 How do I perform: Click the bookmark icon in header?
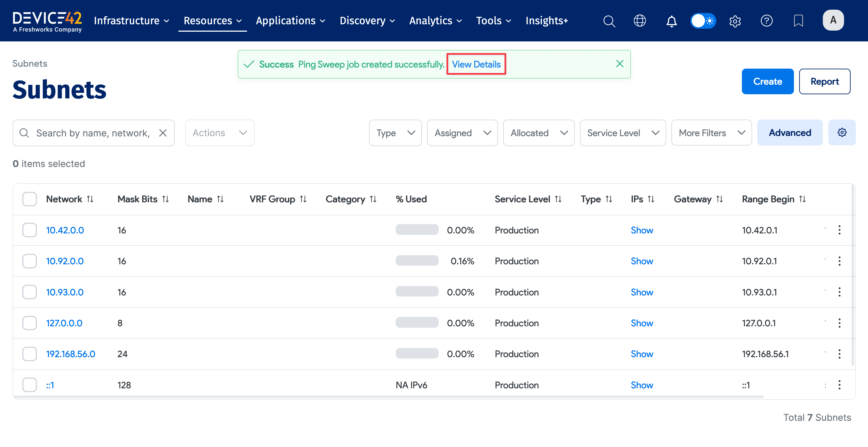[x=798, y=21]
